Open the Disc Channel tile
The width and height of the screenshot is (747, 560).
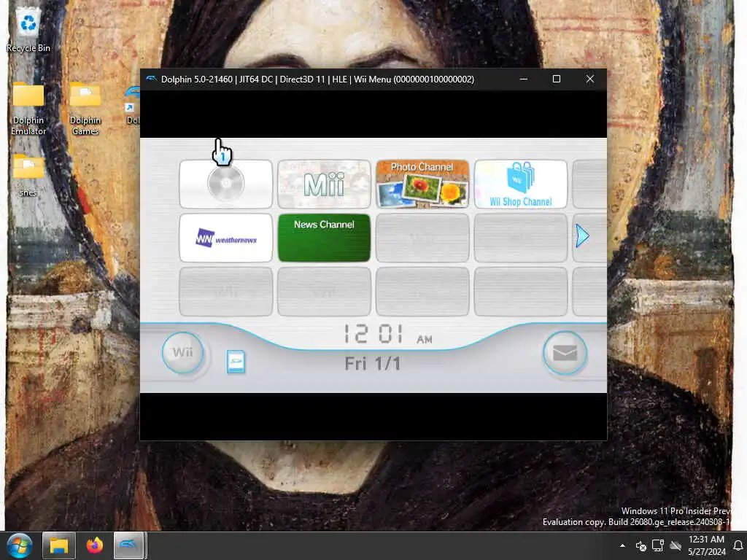pos(226,184)
